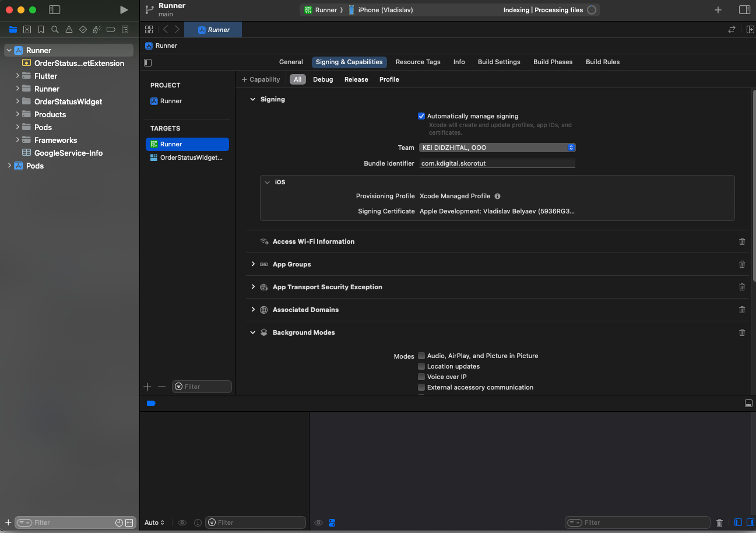Toggle the variables view pane button
This screenshot has width=756, height=533.
point(737,523)
